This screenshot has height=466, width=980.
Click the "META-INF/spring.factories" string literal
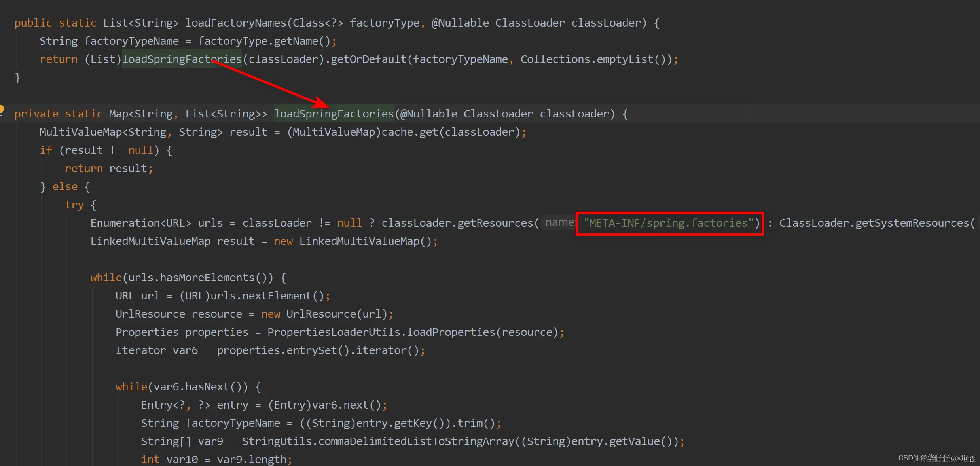click(668, 223)
